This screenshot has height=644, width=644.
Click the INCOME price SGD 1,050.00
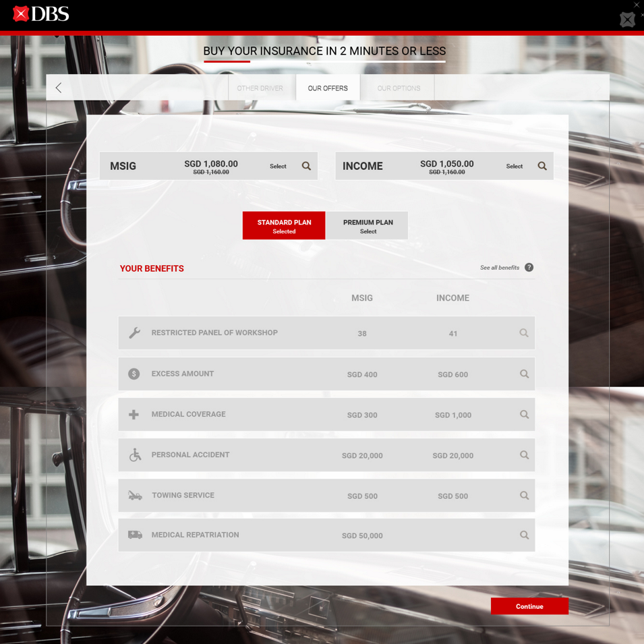click(447, 164)
